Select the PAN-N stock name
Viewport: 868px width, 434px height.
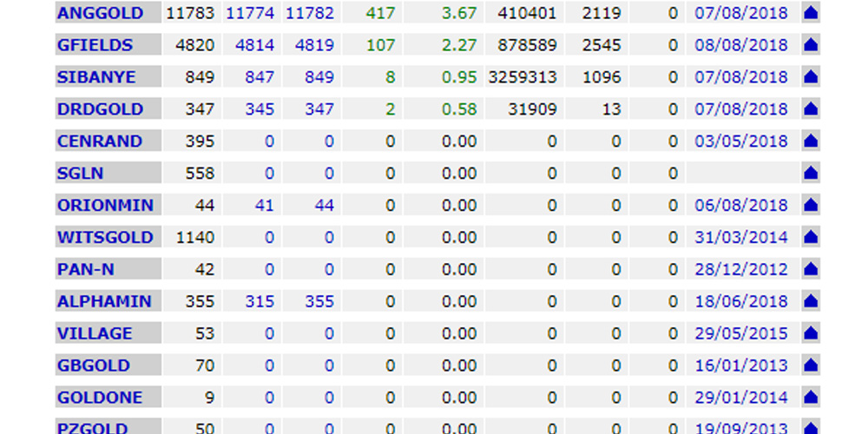point(85,270)
